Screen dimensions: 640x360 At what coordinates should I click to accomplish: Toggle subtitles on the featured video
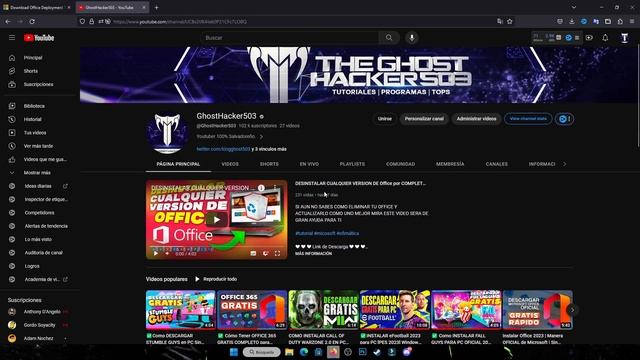point(253,253)
